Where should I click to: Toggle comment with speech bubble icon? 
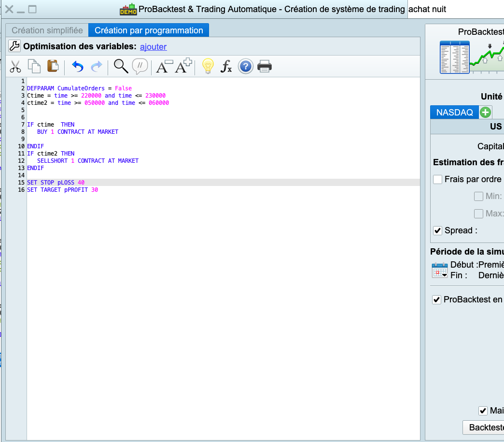tap(140, 66)
